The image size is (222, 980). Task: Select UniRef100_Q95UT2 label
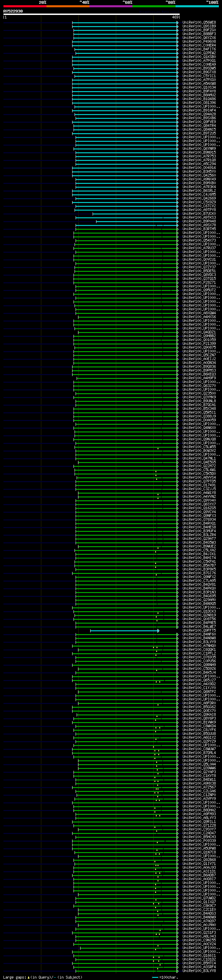199,290
